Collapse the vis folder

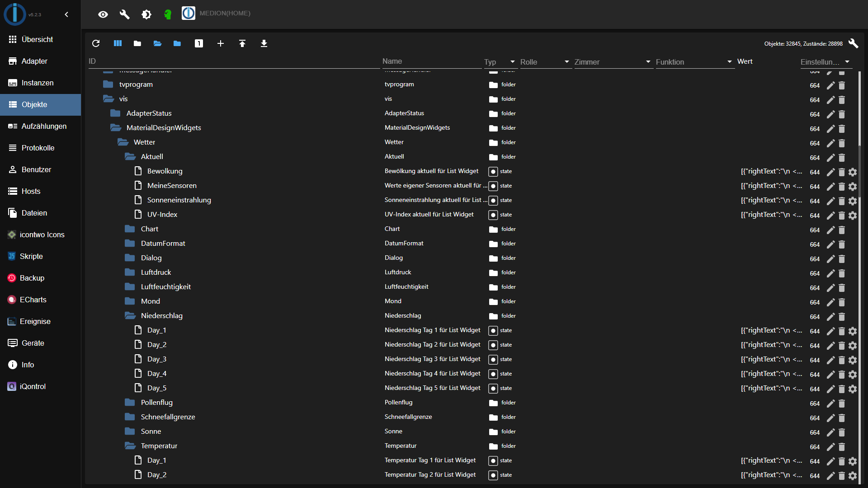[x=108, y=99]
